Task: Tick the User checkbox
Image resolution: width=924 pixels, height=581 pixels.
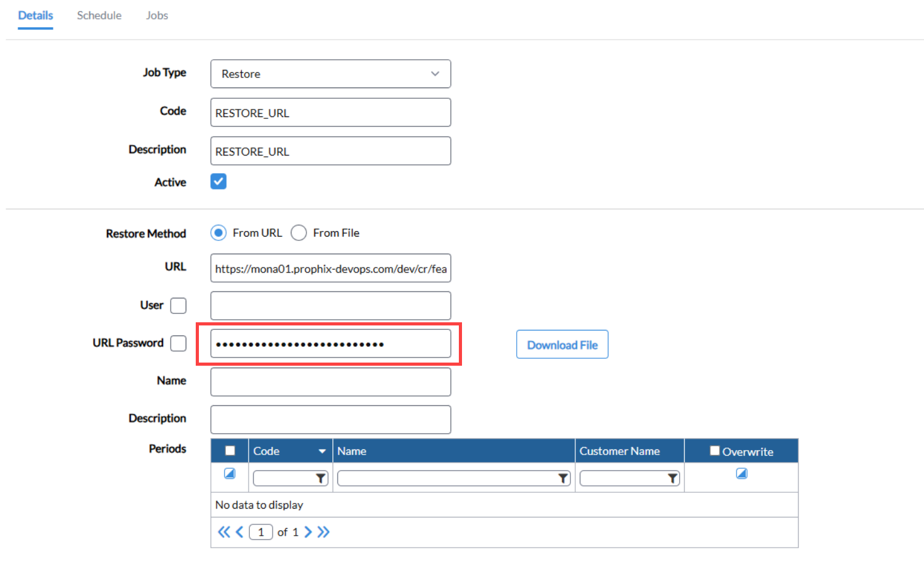Action: [x=179, y=305]
